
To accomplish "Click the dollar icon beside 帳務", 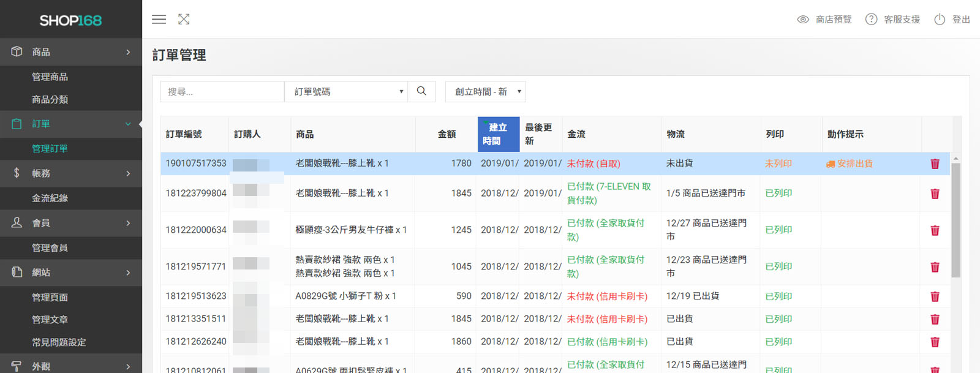I will tap(17, 173).
